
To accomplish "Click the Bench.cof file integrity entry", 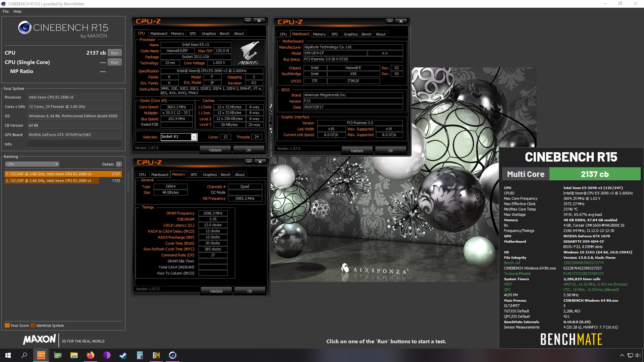I will 512,263.
